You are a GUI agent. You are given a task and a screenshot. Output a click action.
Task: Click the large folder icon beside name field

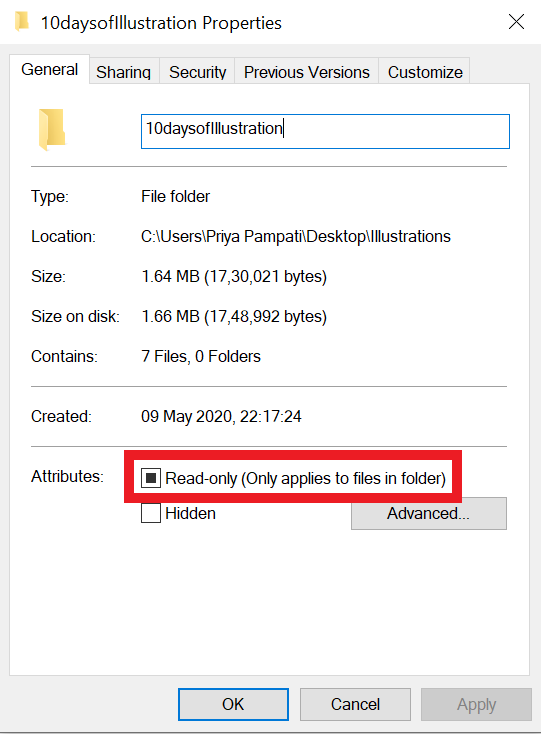52,130
